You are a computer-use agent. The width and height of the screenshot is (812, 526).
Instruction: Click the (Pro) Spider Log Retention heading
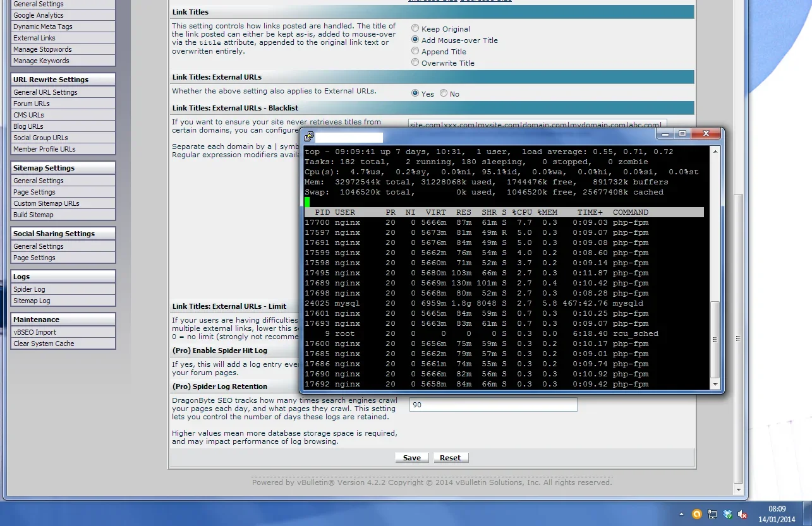(220, 386)
